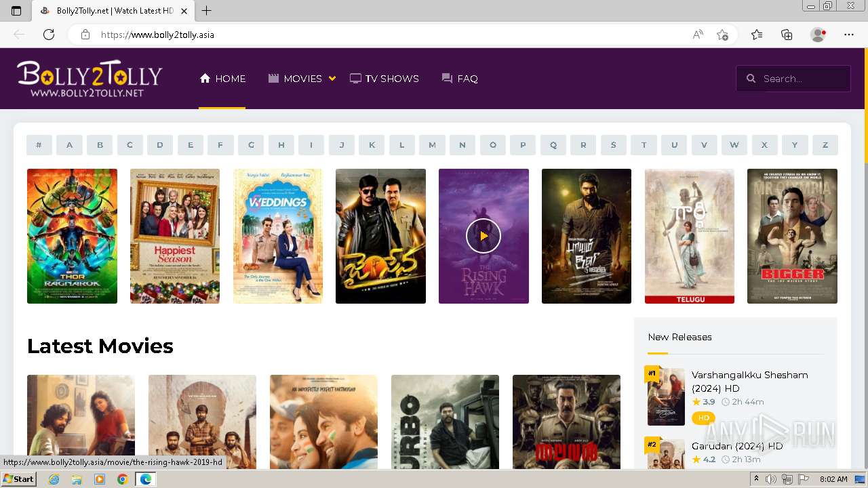Open TV SHOWS menu item
Image resolution: width=868 pixels, height=488 pixels.
(x=384, y=79)
